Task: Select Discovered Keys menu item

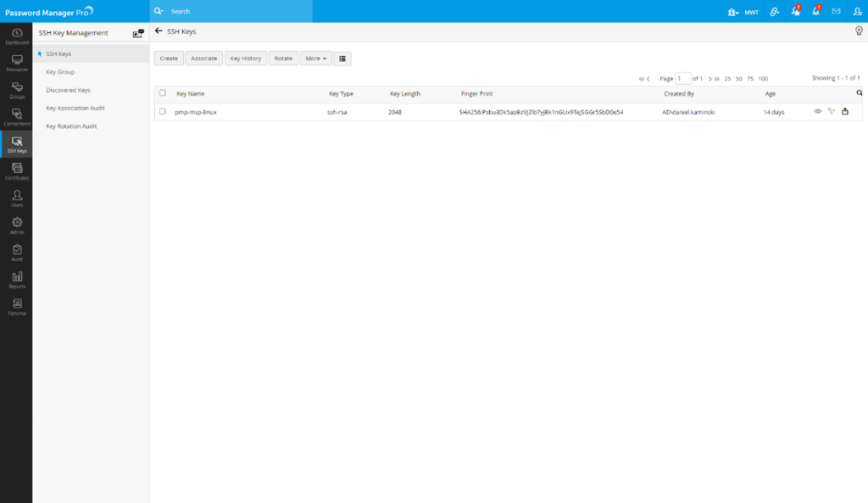Action: 68,90
